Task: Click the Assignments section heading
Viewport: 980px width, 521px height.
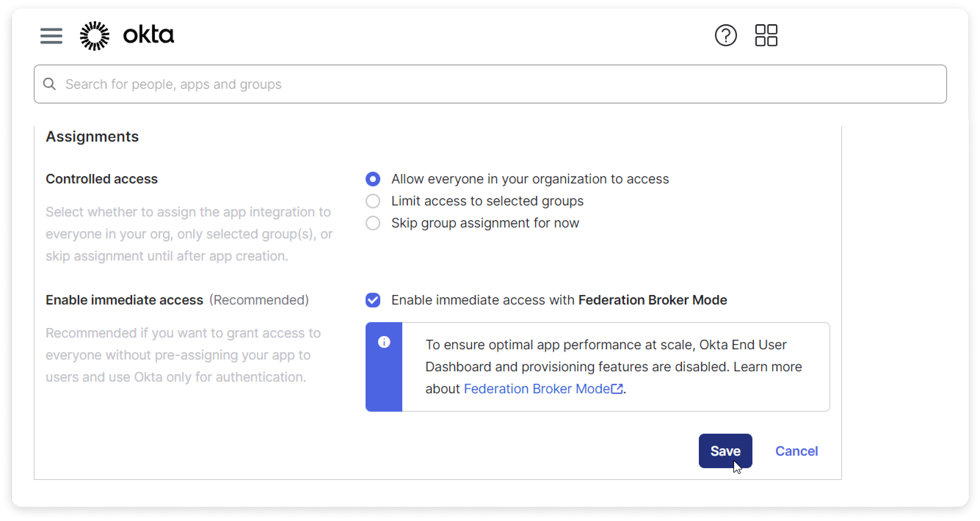Action: [92, 136]
